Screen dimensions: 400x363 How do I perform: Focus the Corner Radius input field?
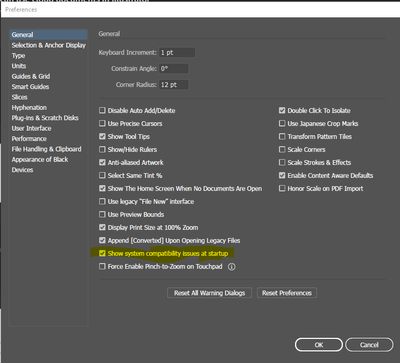pos(174,85)
